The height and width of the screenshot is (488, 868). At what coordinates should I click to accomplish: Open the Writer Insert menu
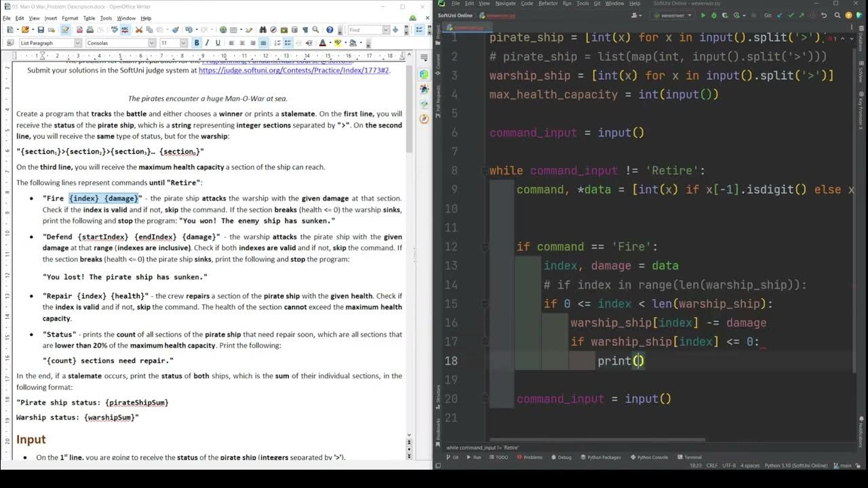pyautogui.click(x=51, y=18)
